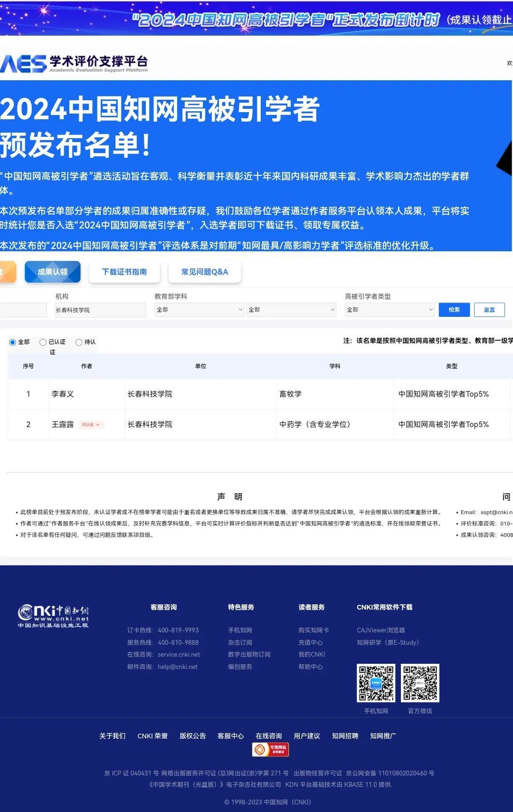Click the 官方微信 QR code
The height and width of the screenshot is (812, 513).
tap(420, 683)
